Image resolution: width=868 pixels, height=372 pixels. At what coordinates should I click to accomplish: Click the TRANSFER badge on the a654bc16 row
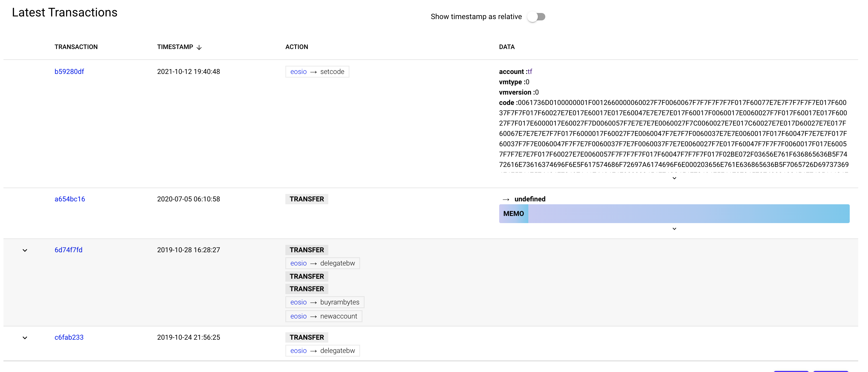click(x=306, y=199)
